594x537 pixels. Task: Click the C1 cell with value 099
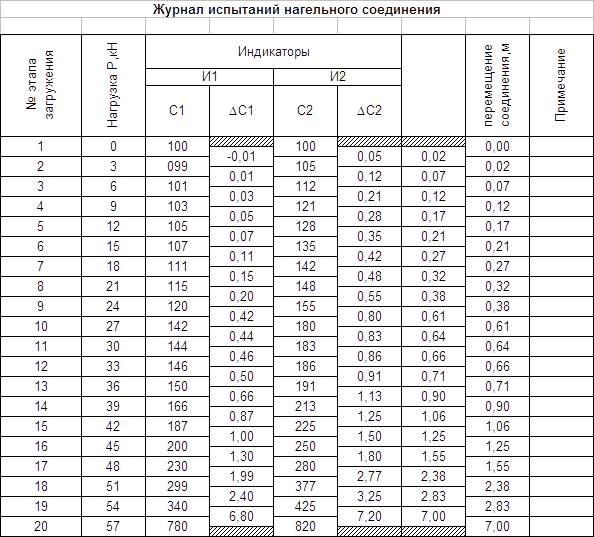click(177, 167)
